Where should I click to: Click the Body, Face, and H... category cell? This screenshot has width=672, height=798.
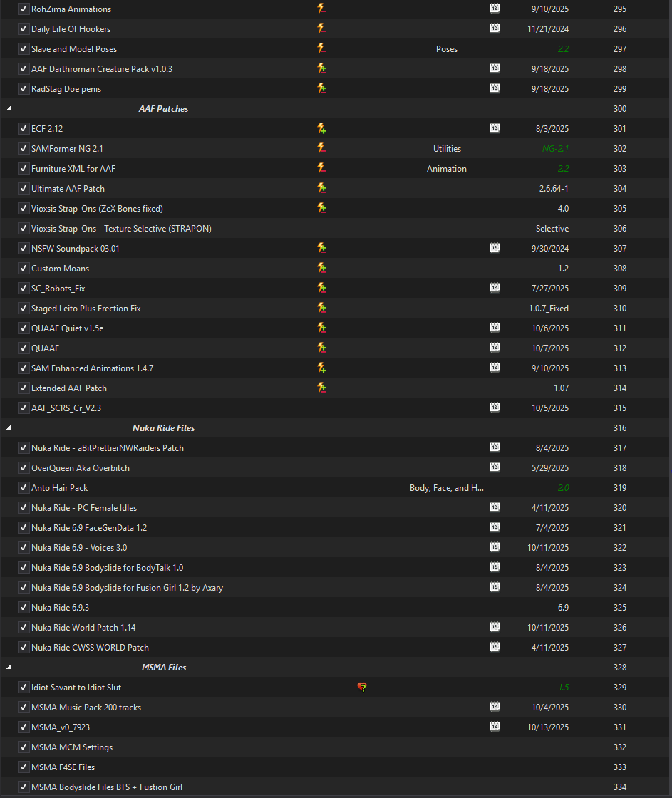tap(447, 487)
